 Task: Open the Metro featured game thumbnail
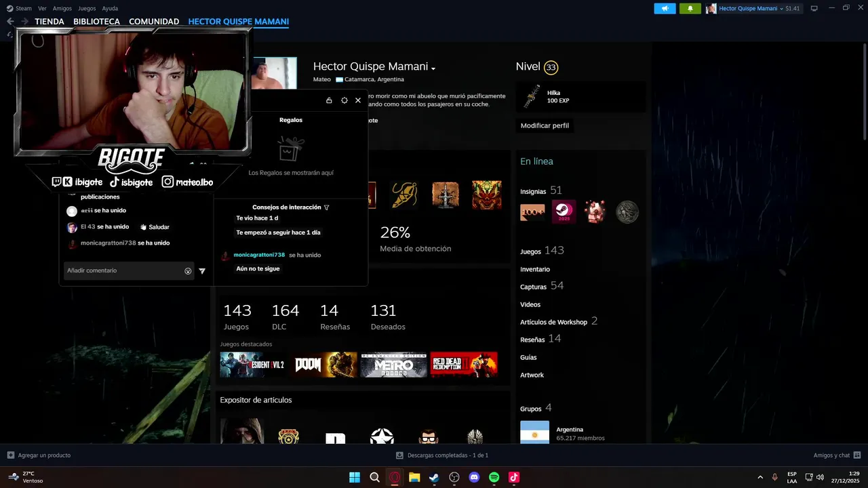pyautogui.click(x=394, y=365)
